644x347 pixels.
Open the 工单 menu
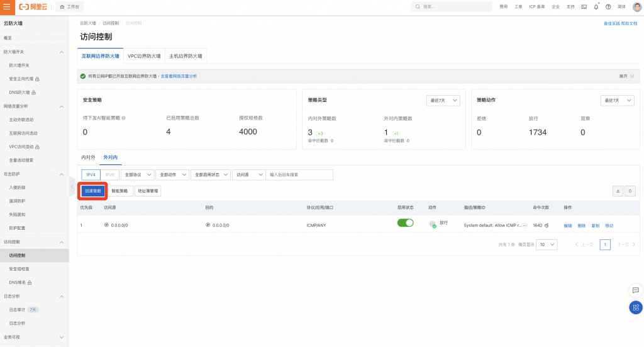(x=518, y=7)
